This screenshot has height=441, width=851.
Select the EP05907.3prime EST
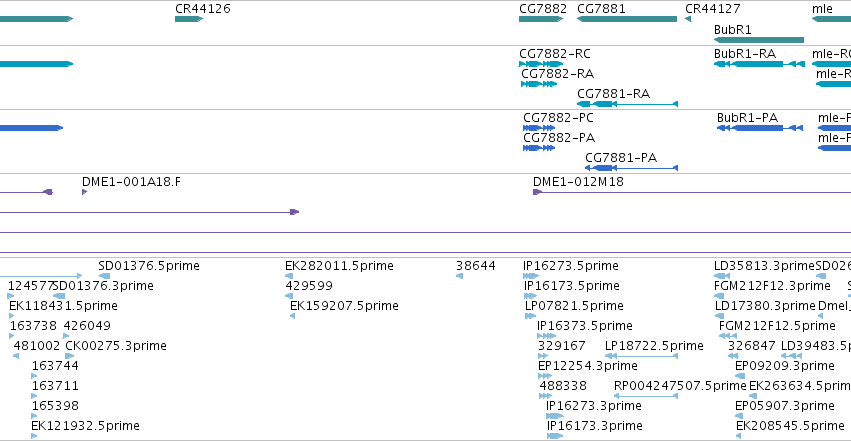[x=739, y=416]
